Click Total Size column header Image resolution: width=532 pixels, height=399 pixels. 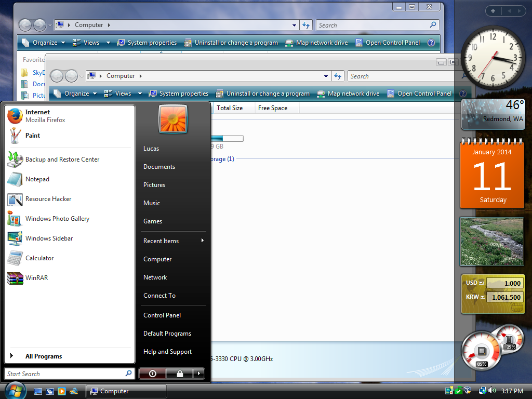coord(233,108)
